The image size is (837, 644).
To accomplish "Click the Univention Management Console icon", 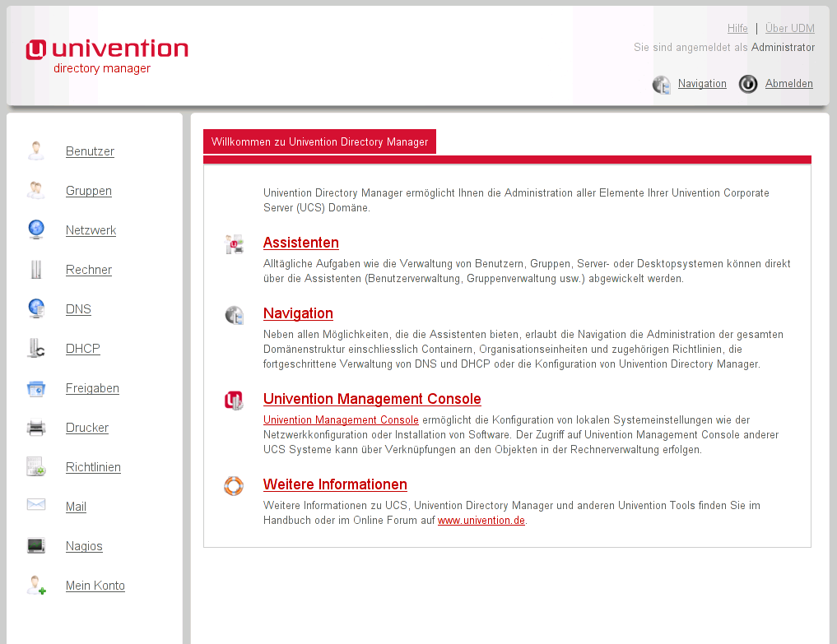I will (234, 401).
